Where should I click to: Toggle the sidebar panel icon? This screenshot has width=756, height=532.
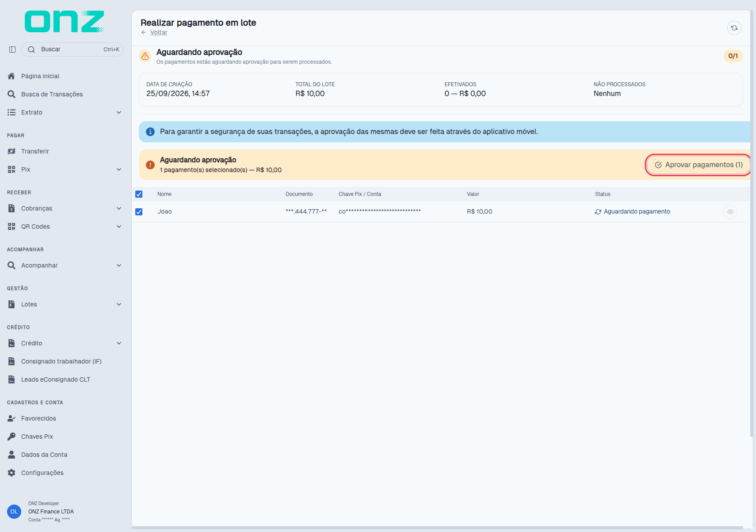point(12,50)
